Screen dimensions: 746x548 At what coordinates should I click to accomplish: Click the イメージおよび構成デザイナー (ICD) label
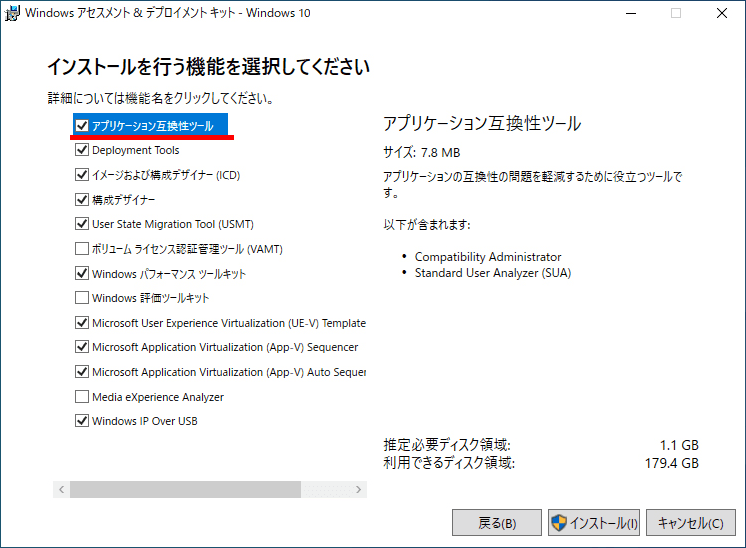click(166, 175)
